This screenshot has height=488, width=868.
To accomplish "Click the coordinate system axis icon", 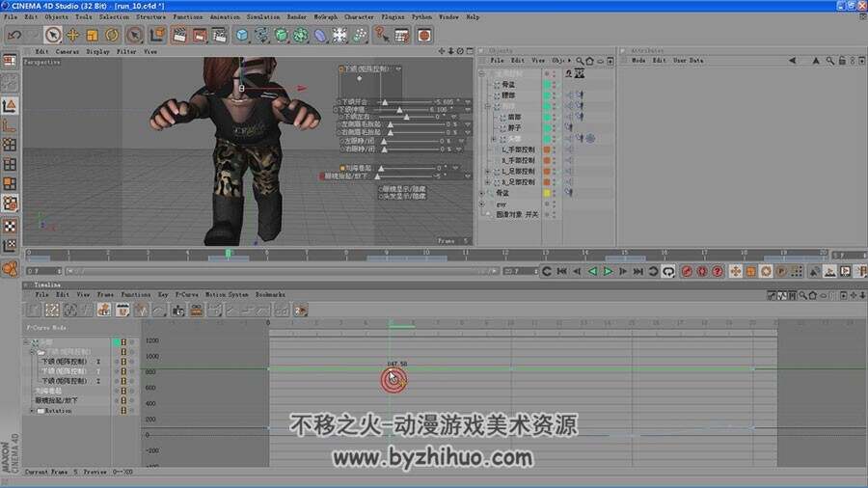I will point(158,36).
